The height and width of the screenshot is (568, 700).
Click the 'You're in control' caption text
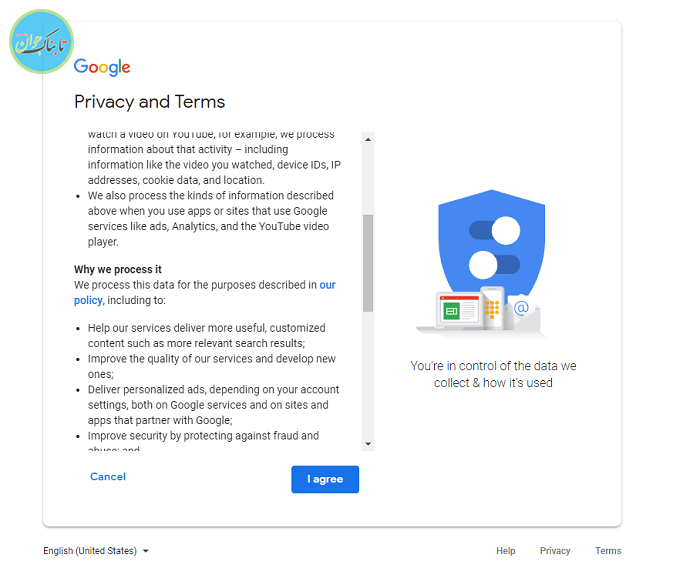tap(493, 374)
